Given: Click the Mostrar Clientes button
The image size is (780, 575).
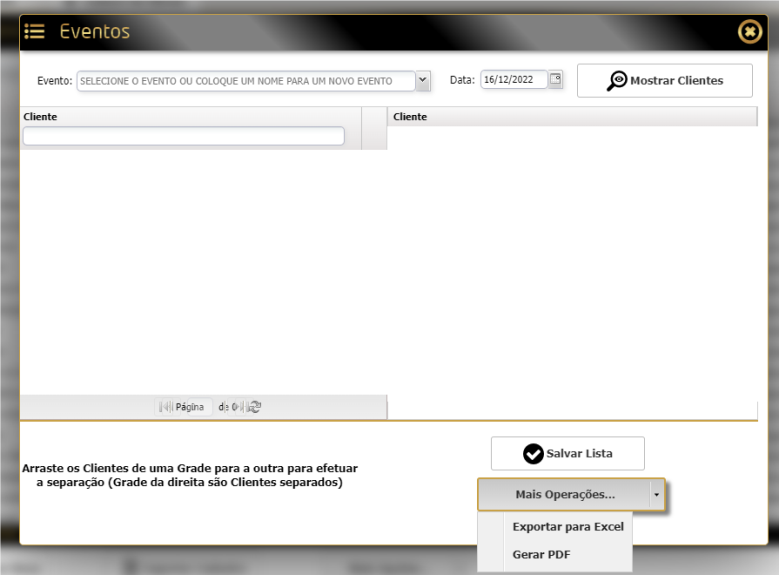Looking at the screenshot, I should pyautogui.click(x=665, y=81).
